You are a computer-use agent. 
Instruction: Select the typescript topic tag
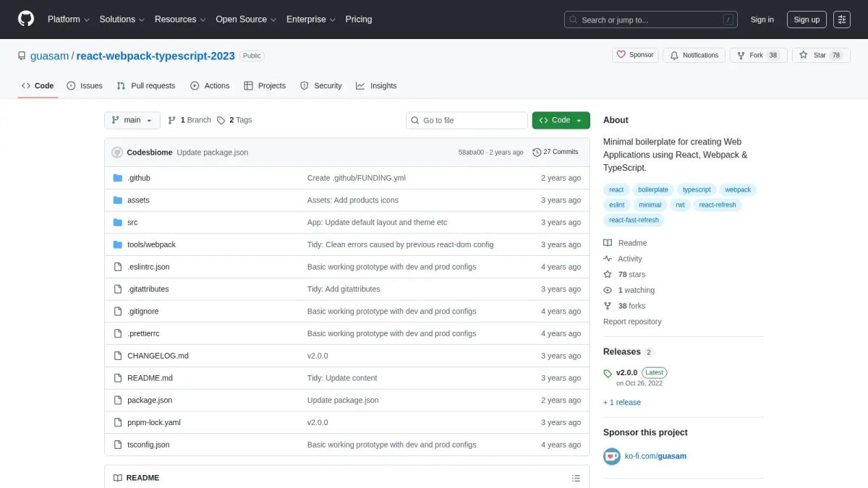(x=697, y=189)
